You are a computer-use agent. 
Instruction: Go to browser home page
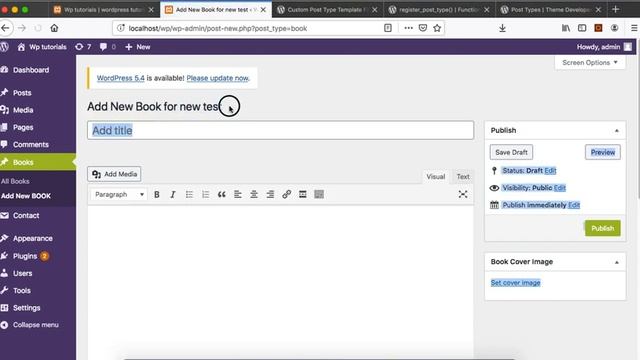pyautogui.click(x=54, y=28)
